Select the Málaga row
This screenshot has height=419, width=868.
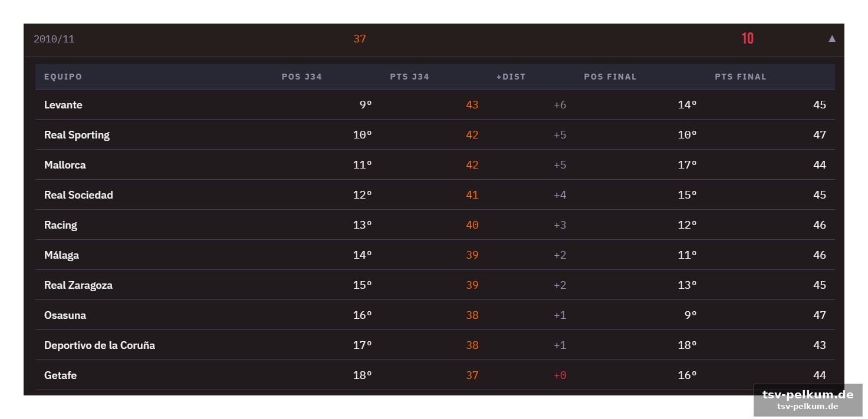tap(435, 255)
